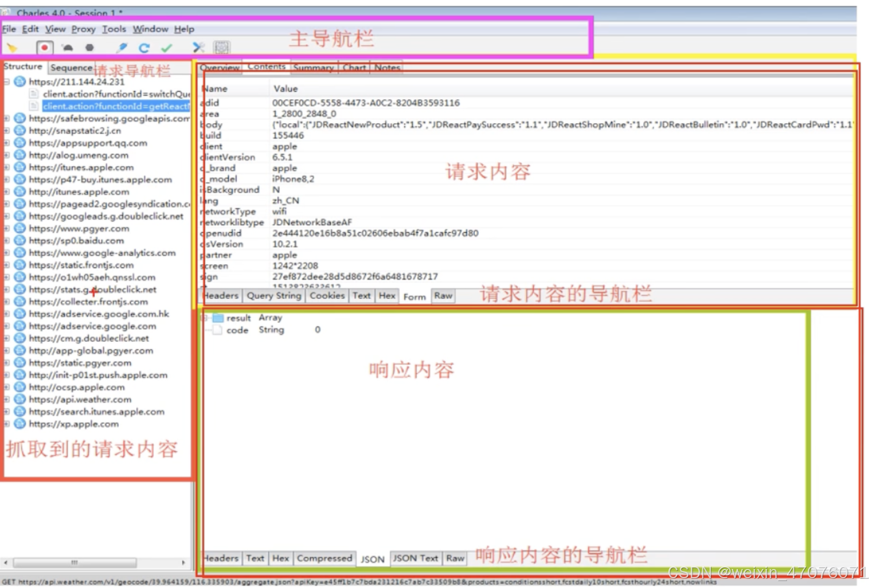Show request Cookies tab
Image resolution: width=871 pixels, height=588 pixels.
[327, 296]
